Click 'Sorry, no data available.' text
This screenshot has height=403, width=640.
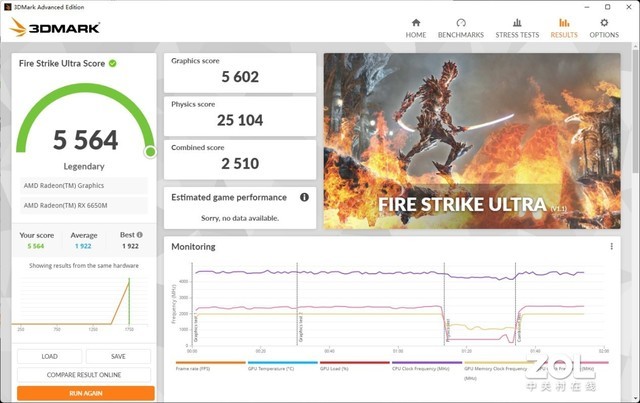click(x=240, y=218)
